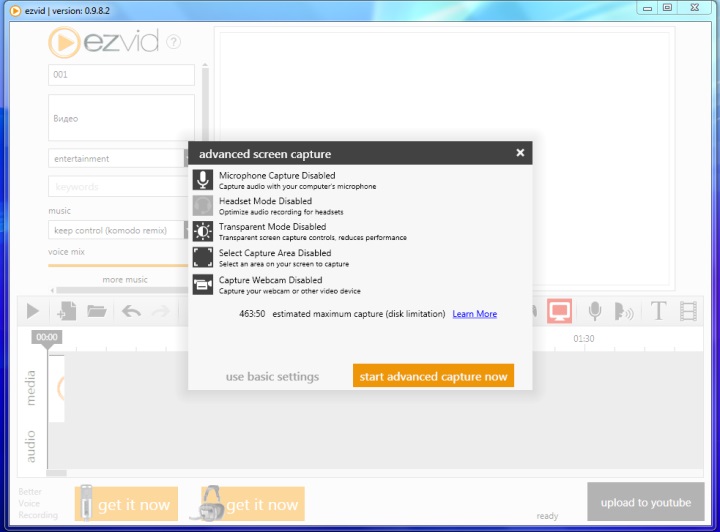The height and width of the screenshot is (532, 720).
Task: Click the 463:50 estimated capture time text
Action: click(252, 314)
